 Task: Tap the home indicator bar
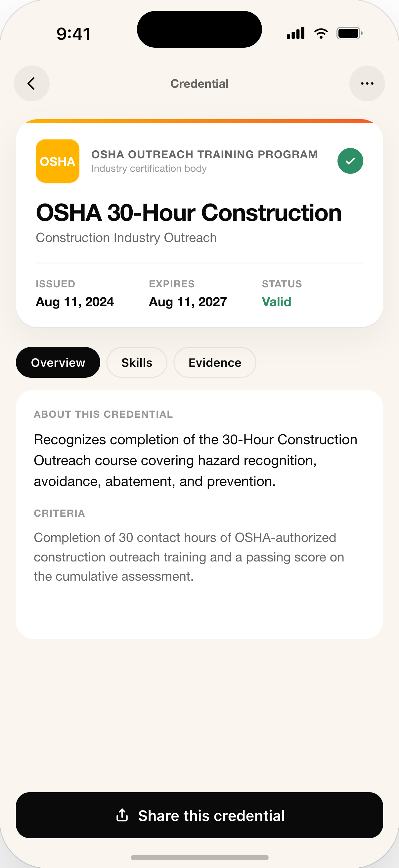[199, 857]
